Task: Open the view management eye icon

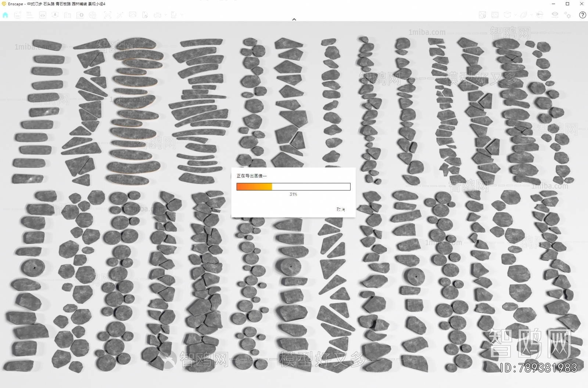Action: 43,15
